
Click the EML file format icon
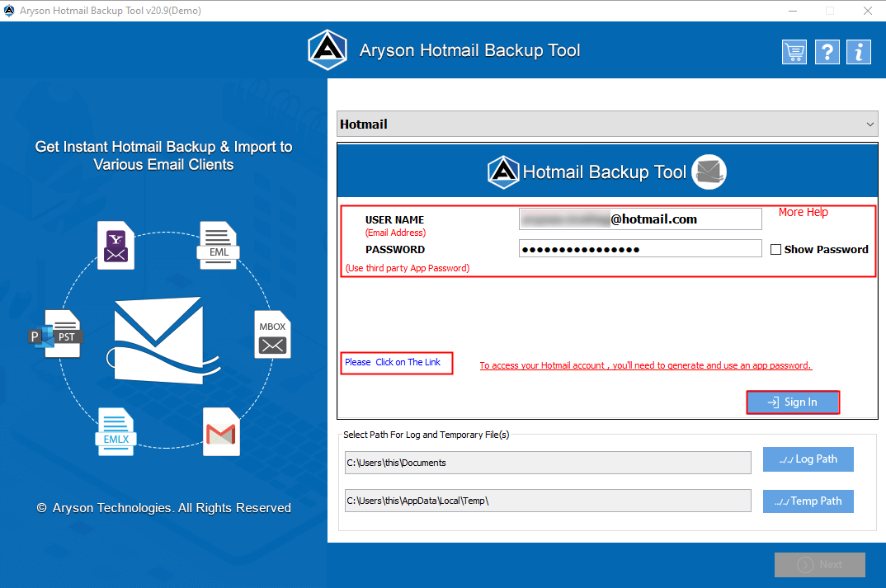218,245
